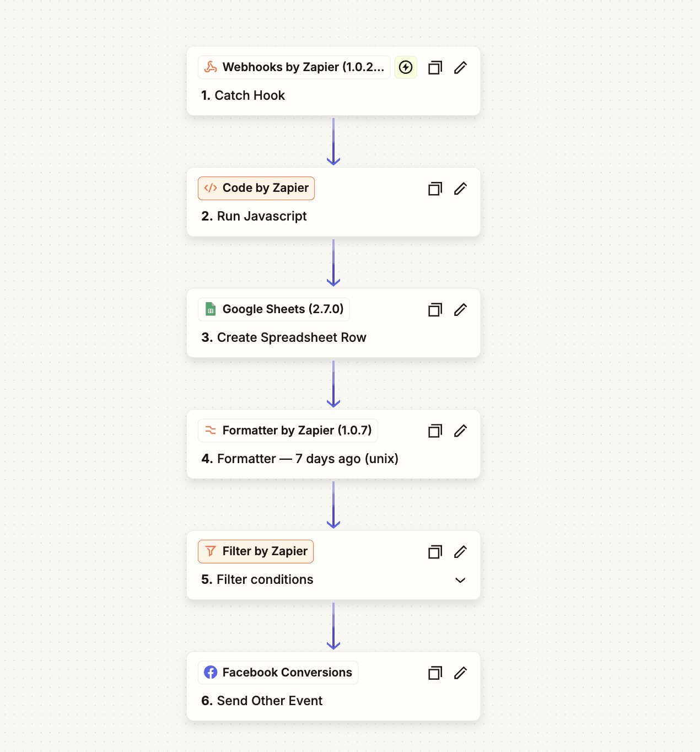700x752 pixels.
Task: Click the Webhooks by Zapier app icon
Action: click(211, 67)
